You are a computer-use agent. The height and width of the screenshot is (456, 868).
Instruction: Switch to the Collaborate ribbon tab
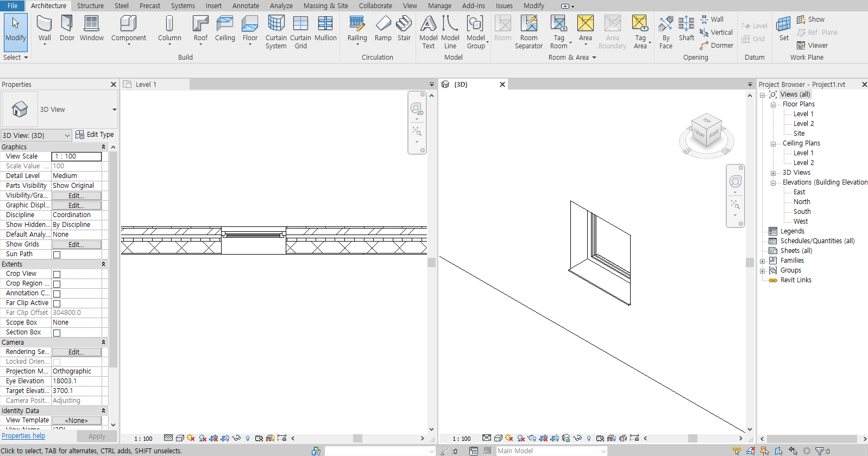click(375, 5)
